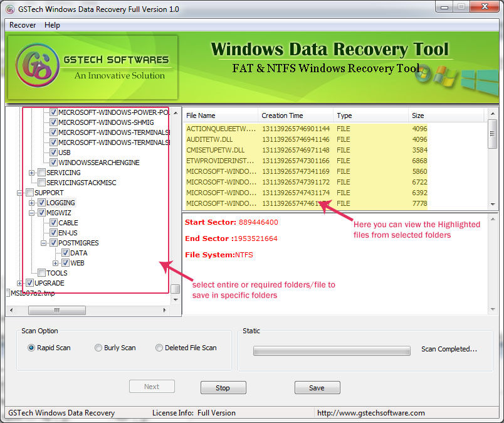Image resolution: width=504 pixels, height=423 pixels.
Task: Select the DATA folder label
Action: tap(79, 253)
